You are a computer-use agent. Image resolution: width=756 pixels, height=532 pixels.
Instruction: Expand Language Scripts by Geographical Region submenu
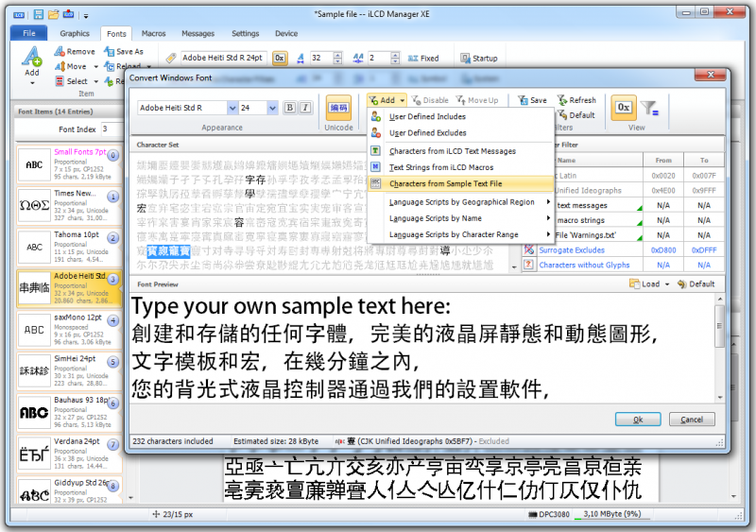pyautogui.click(x=460, y=202)
